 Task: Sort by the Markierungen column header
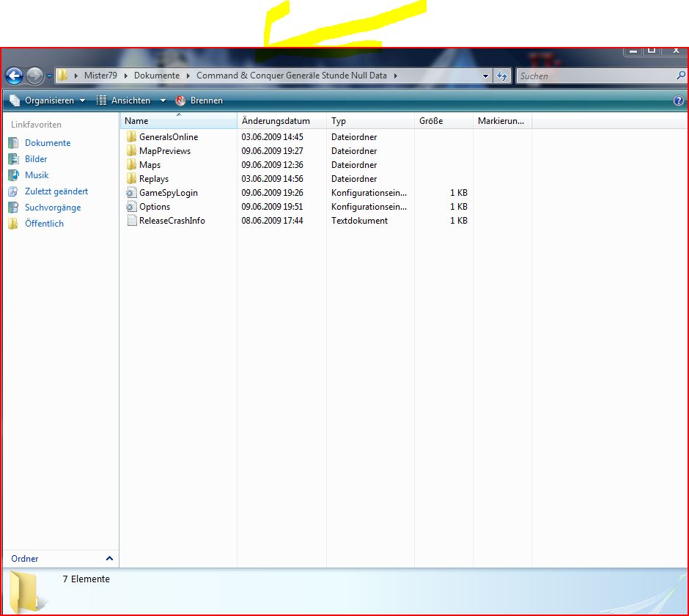click(502, 121)
